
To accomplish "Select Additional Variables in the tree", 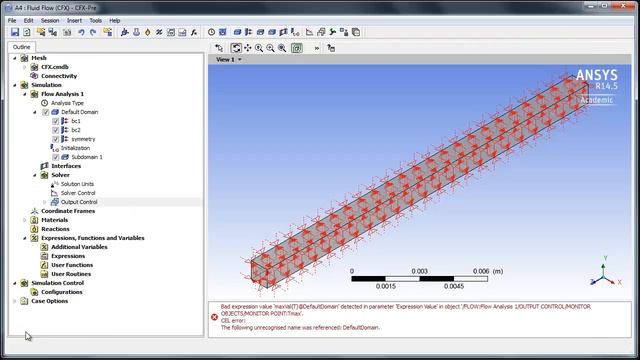I will click(x=80, y=247).
